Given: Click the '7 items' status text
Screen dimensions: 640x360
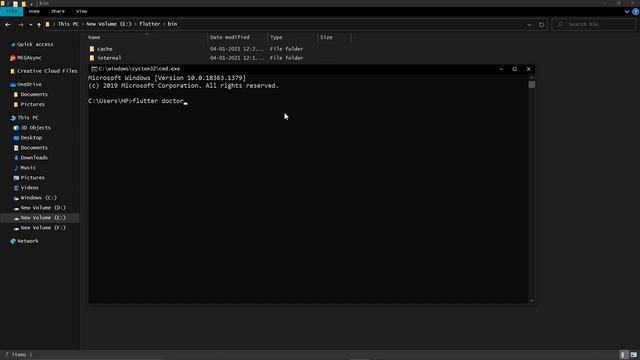Looking at the screenshot, I should coord(16,355).
